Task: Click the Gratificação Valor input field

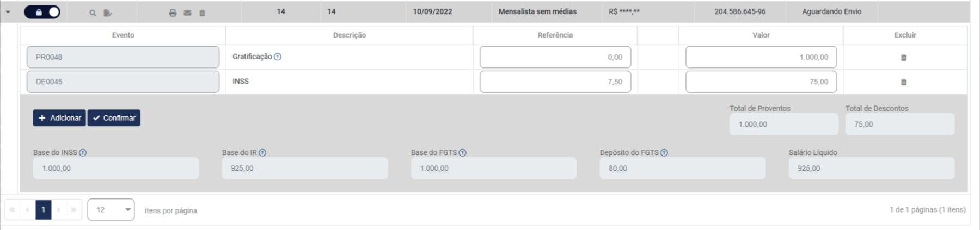Action: point(761,57)
